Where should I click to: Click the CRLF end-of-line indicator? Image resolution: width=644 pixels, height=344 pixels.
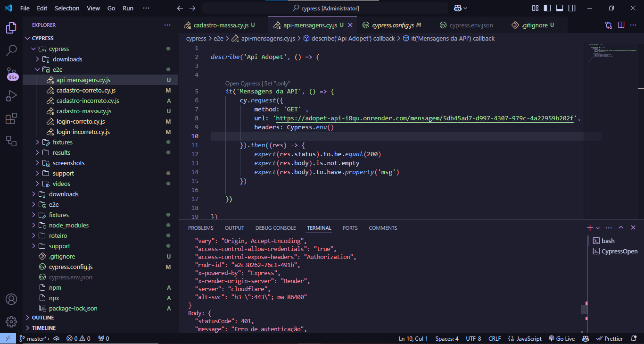tap(495, 338)
